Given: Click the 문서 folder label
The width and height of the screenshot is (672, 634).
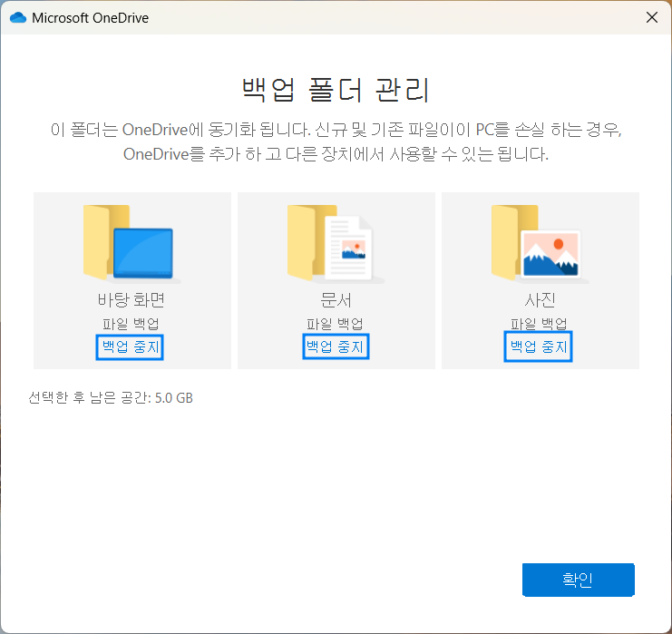Looking at the screenshot, I should pos(336,300).
